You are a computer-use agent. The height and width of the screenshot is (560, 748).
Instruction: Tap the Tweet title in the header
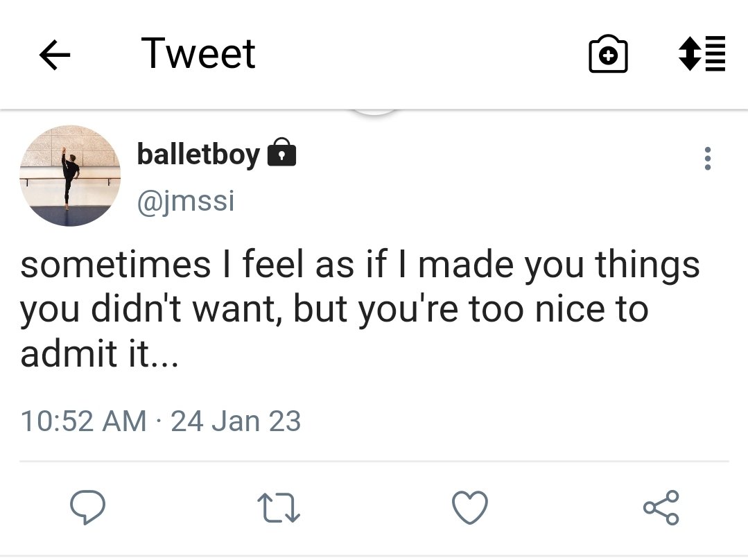coord(198,54)
